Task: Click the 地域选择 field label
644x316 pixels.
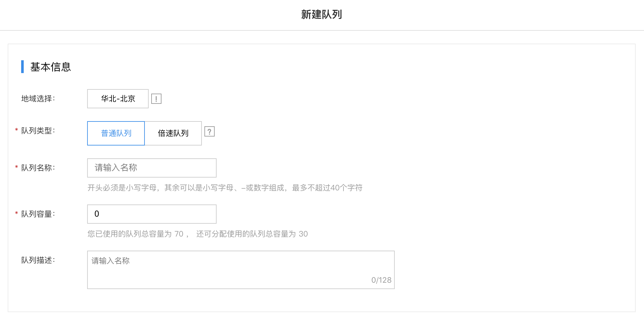Action: (38, 99)
